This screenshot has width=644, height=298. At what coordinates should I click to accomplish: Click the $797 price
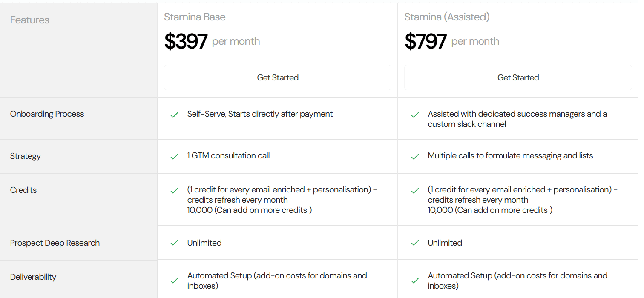pyautogui.click(x=425, y=41)
